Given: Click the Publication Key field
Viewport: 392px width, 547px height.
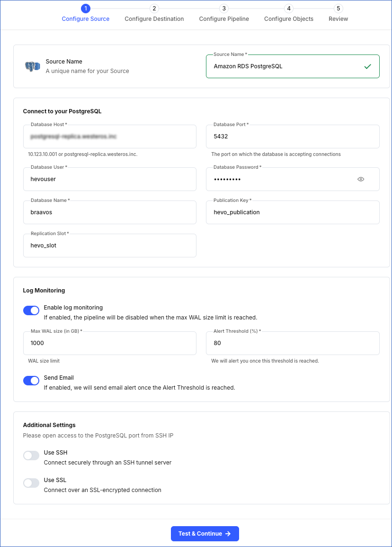Looking at the screenshot, I should pyautogui.click(x=293, y=212).
